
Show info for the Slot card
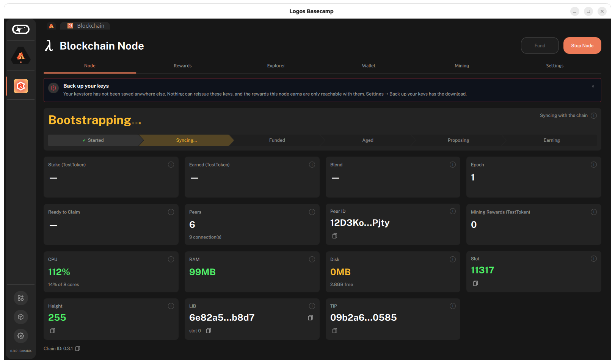(594, 259)
